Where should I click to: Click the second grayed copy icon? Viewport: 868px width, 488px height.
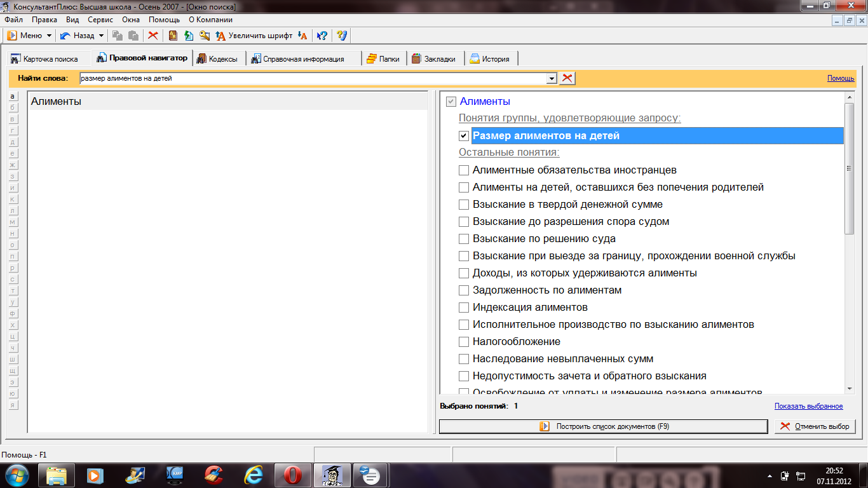click(x=133, y=36)
